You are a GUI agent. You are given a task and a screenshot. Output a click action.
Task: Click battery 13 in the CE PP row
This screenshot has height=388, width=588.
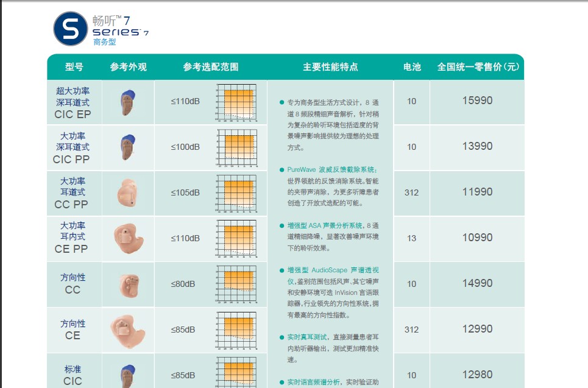tap(412, 238)
